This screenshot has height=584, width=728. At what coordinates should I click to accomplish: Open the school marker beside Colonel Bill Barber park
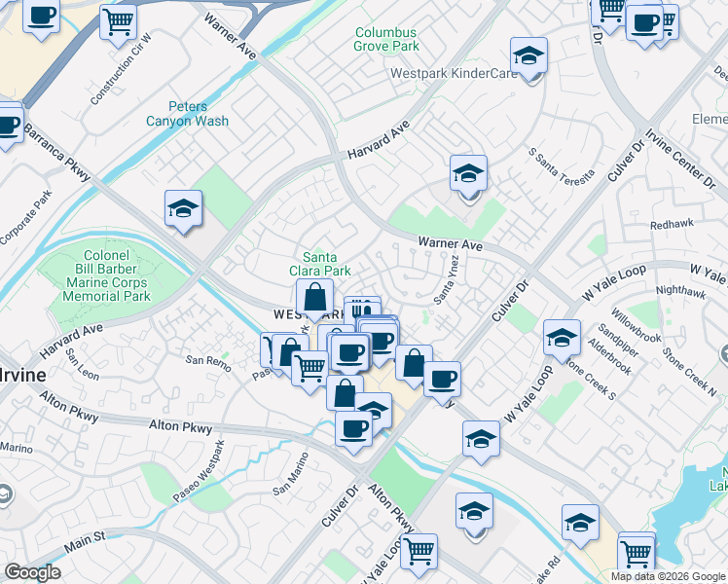coord(183,211)
